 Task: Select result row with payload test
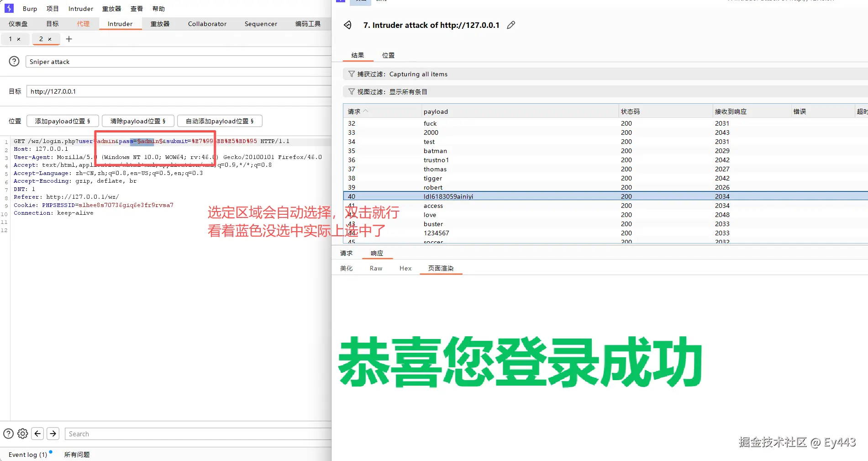coord(605,142)
